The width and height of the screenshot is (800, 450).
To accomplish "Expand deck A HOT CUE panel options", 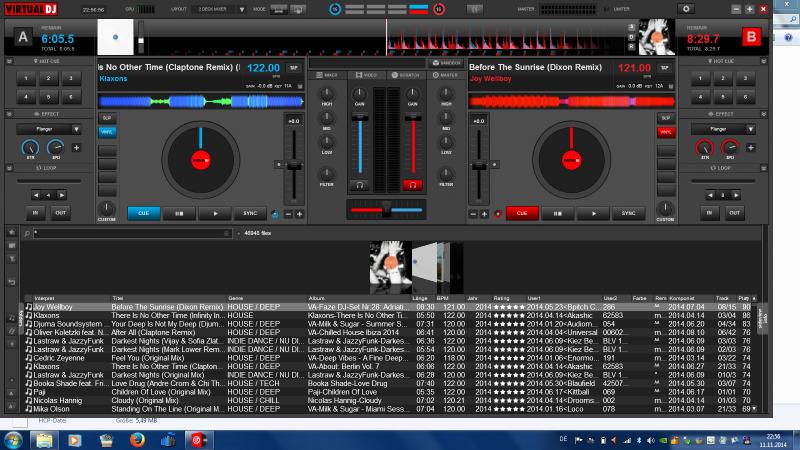I will tap(9, 61).
